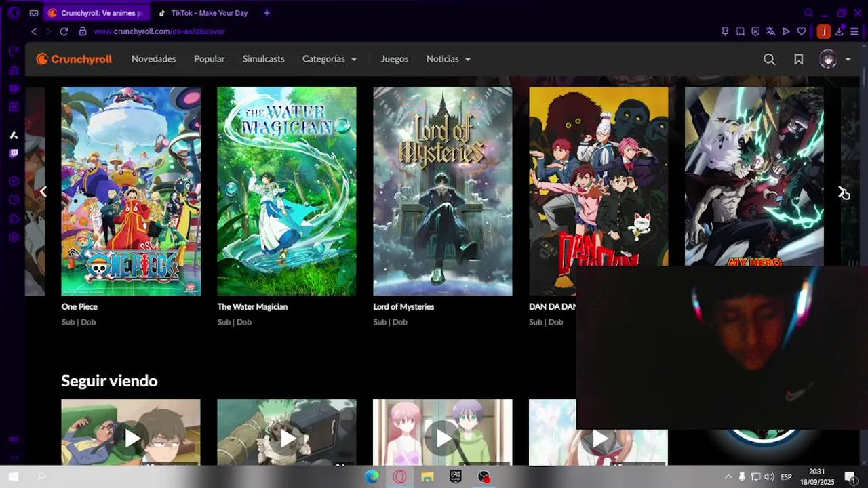Screen dimensions: 868x488
Task: Open a new tab with plus button
Action: (x=267, y=13)
